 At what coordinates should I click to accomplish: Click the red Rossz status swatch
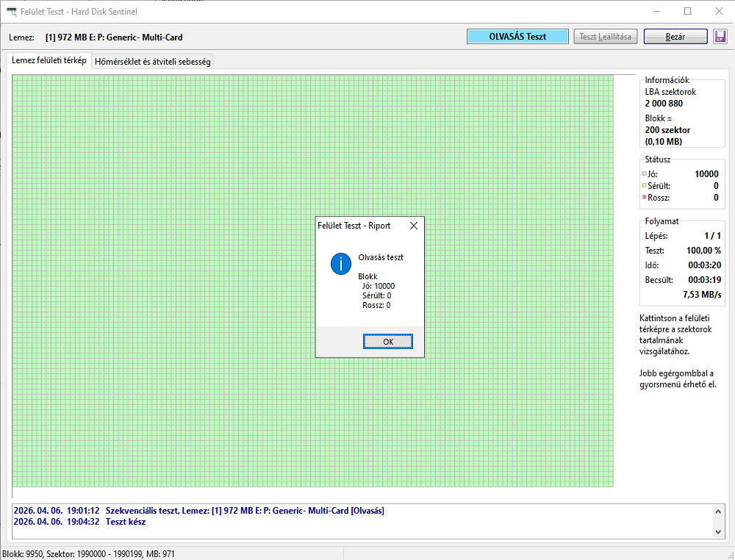click(645, 198)
